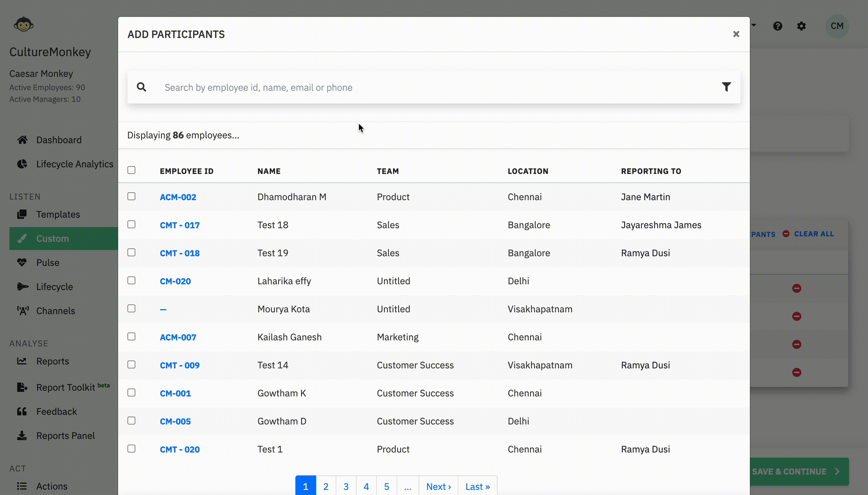The width and height of the screenshot is (868, 495).
Task: Check the box for CMT - 009 Test 14
Action: pos(131,364)
